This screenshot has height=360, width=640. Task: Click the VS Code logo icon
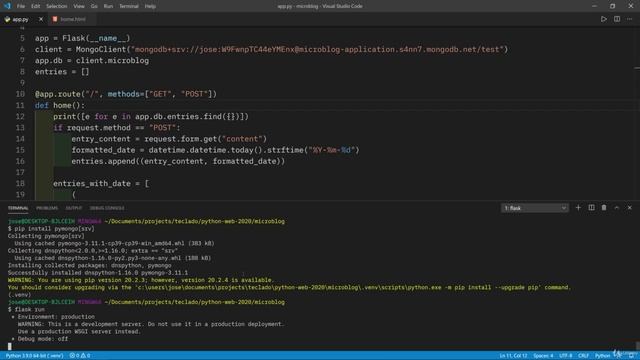[7, 6]
